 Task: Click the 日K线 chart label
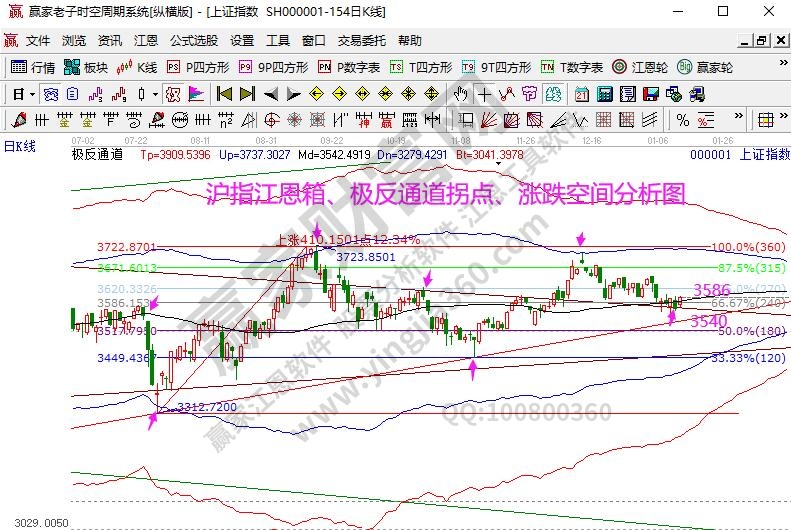click(x=20, y=146)
